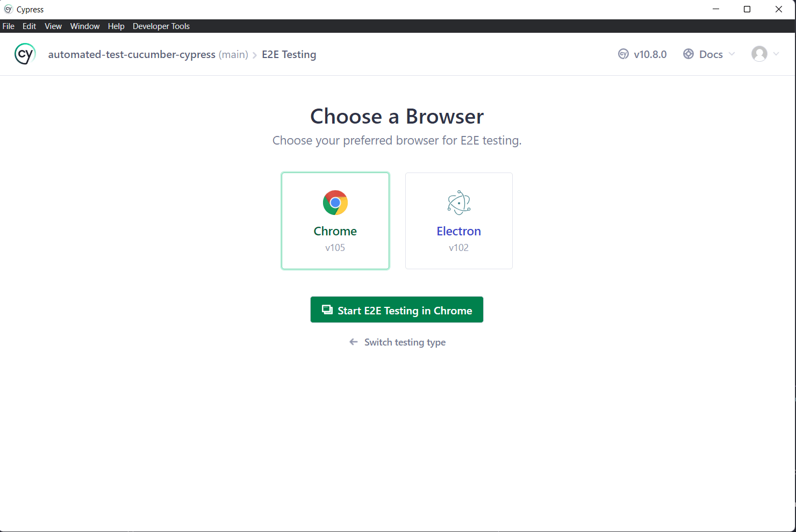Select the Electron browser icon
Image resolution: width=796 pixels, height=532 pixels.
pyautogui.click(x=458, y=203)
